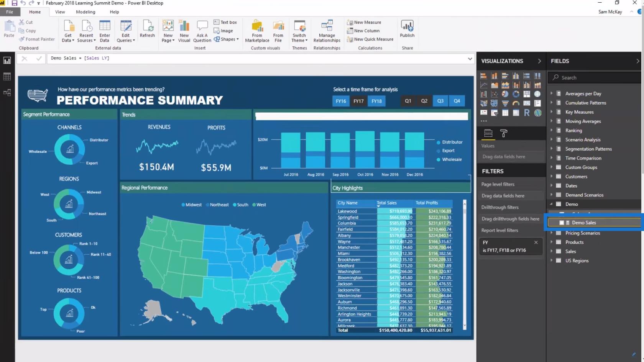The width and height of the screenshot is (644, 362).
Task: Commit the formula with the checkmark
Action: 39,59
